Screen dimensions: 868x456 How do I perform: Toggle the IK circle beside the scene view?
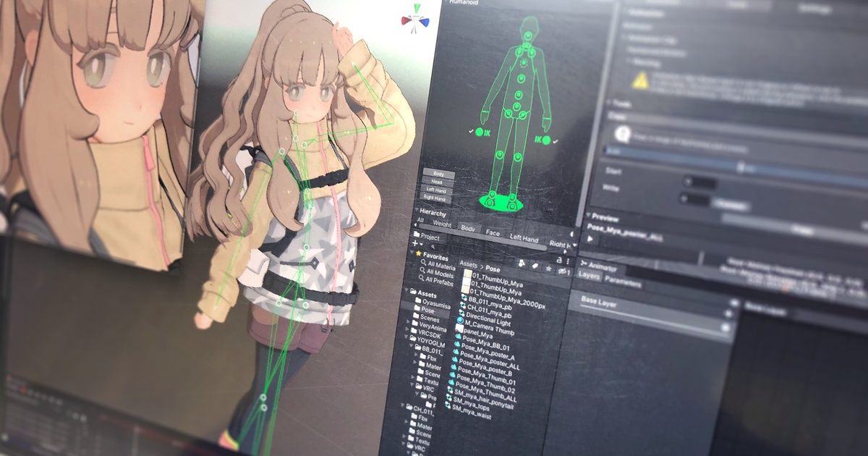pyautogui.click(x=478, y=133)
